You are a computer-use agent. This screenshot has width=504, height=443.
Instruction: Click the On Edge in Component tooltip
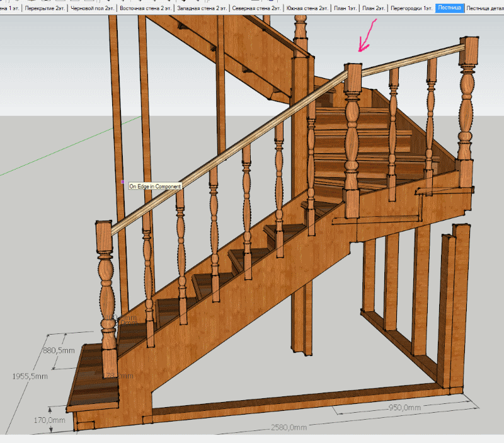point(155,186)
